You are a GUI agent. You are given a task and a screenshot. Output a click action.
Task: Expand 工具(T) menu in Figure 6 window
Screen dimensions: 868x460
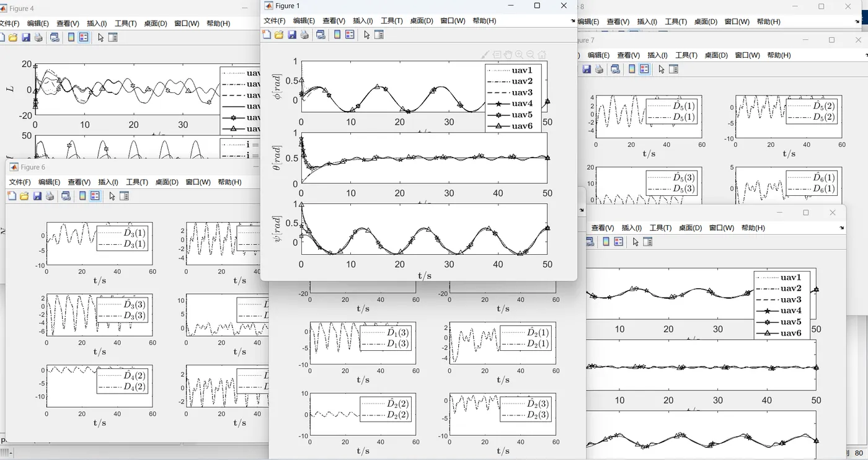click(136, 182)
